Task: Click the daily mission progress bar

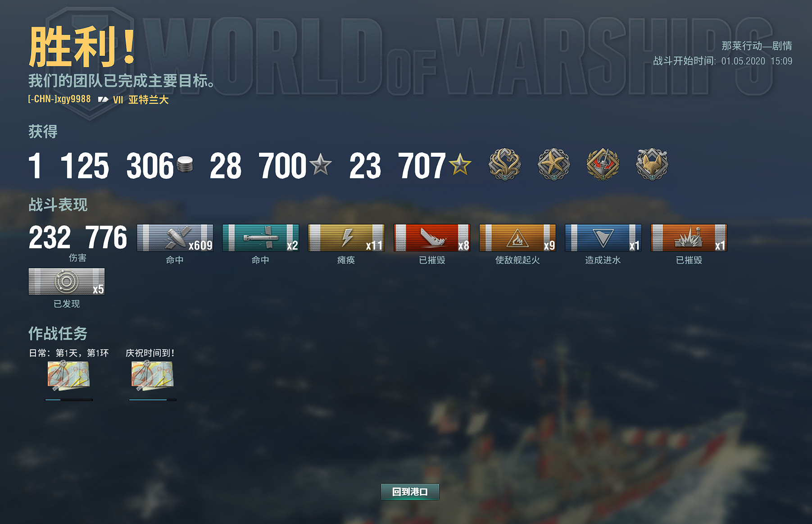Action: coord(69,400)
